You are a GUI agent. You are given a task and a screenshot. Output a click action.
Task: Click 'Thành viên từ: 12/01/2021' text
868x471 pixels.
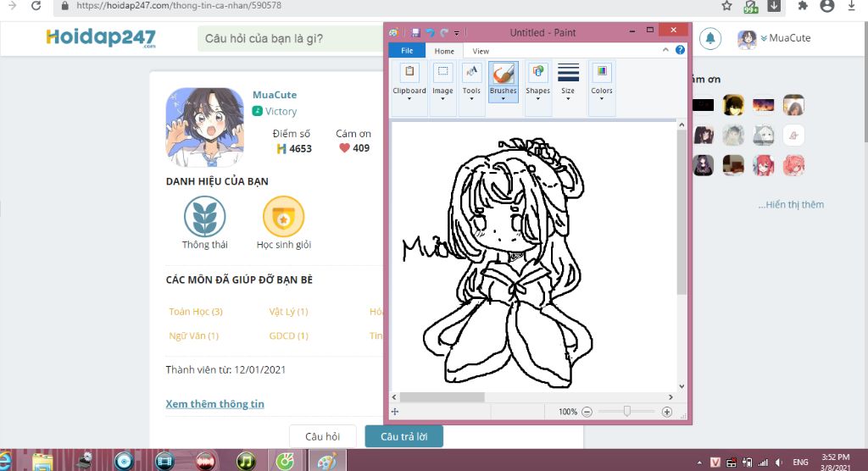coord(225,369)
